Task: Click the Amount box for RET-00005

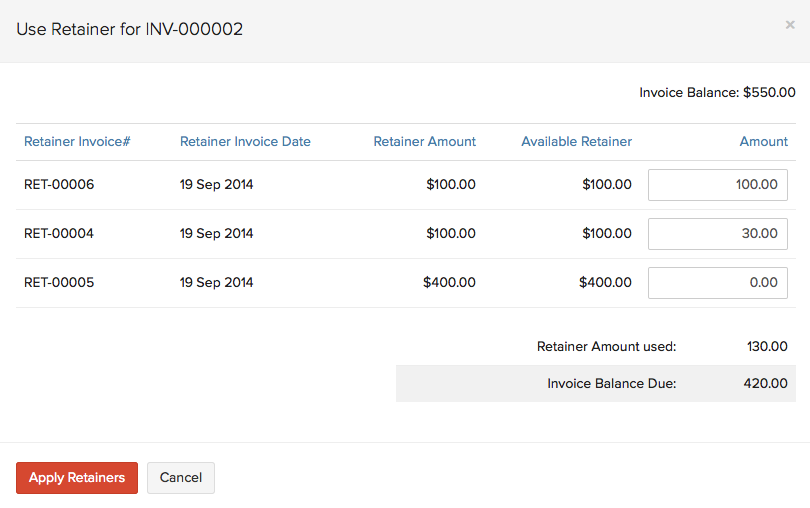Action: point(717,283)
